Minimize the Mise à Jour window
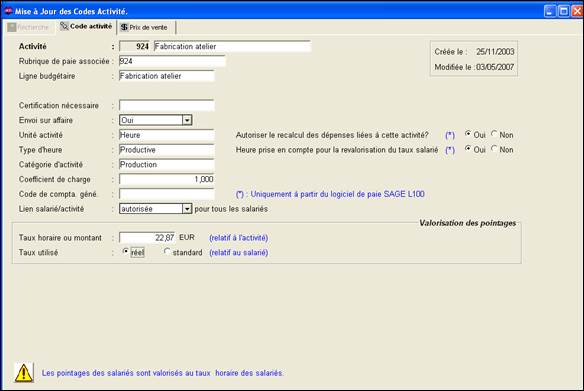 coord(550,11)
